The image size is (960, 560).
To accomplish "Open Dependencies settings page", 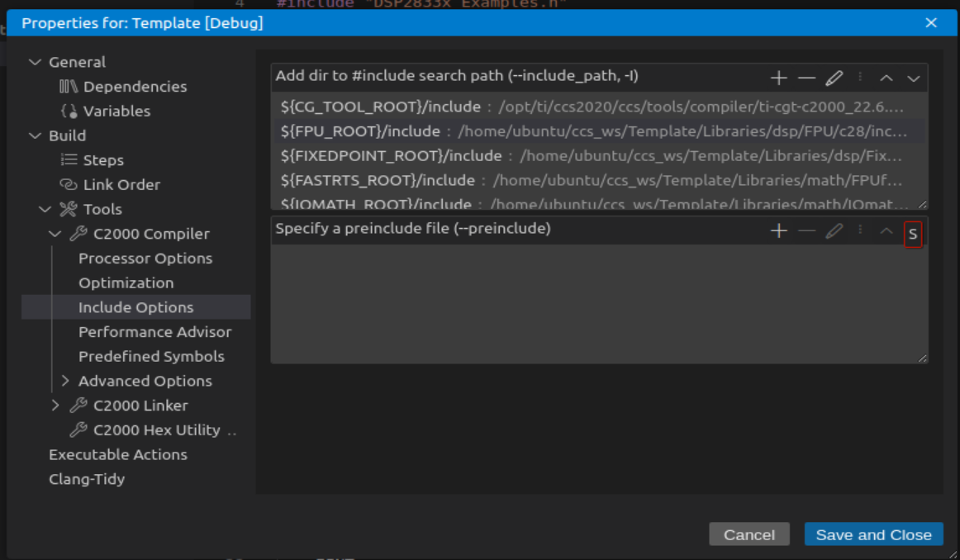I will pyautogui.click(x=135, y=86).
